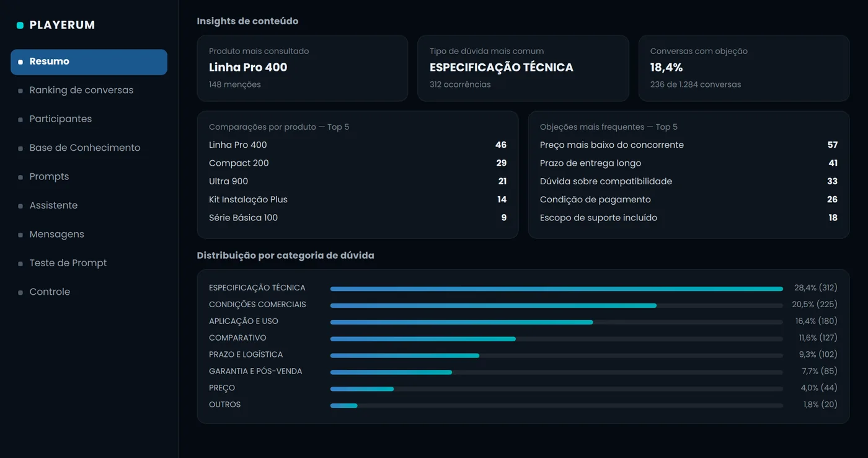Screen dimensions: 868x458
Task: Click the GARANTIA E PÓS-VENDA category label
Action: point(255,372)
